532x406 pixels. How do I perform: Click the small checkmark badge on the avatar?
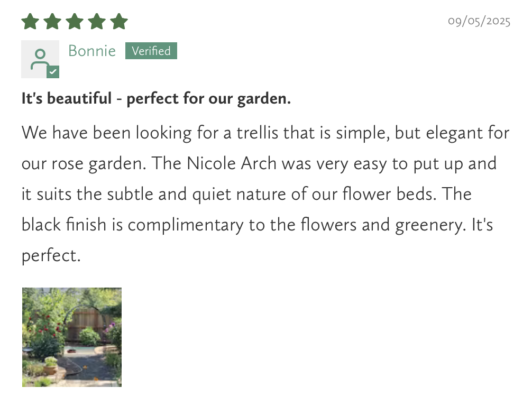click(x=53, y=72)
